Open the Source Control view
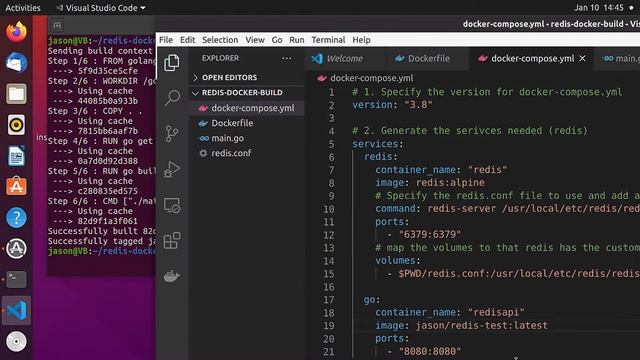The image size is (640, 360). coord(172,133)
